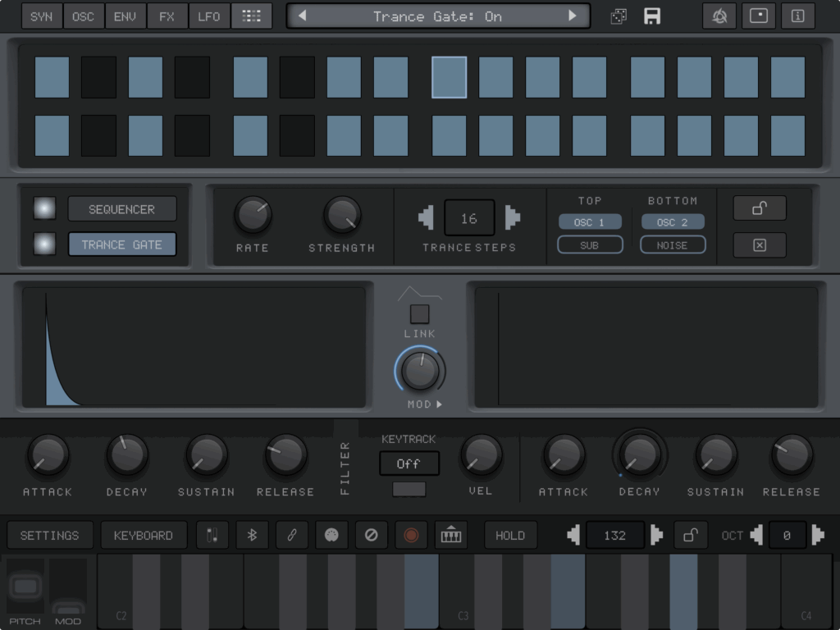Screen dimensions: 840x630
Task: Click the chain link icon in bottom toolbar
Action: 291,535
